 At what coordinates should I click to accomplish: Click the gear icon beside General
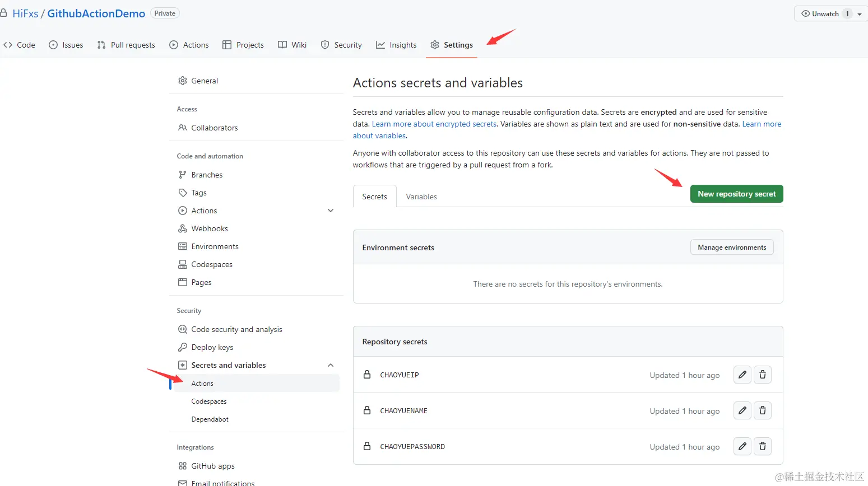point(183,81)
